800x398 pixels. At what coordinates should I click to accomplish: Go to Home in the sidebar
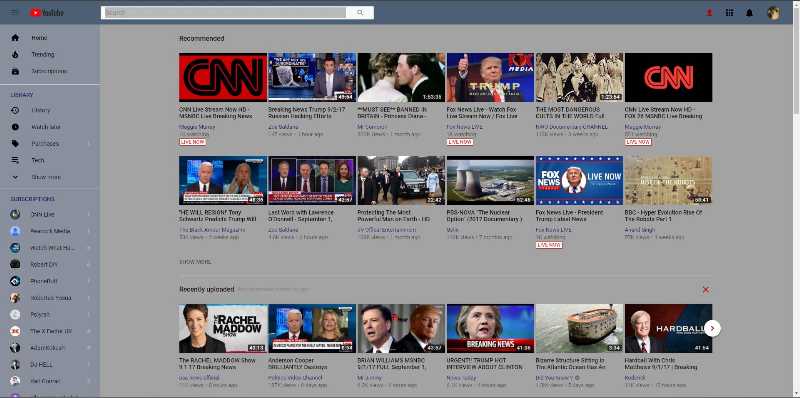click(50, 38)
